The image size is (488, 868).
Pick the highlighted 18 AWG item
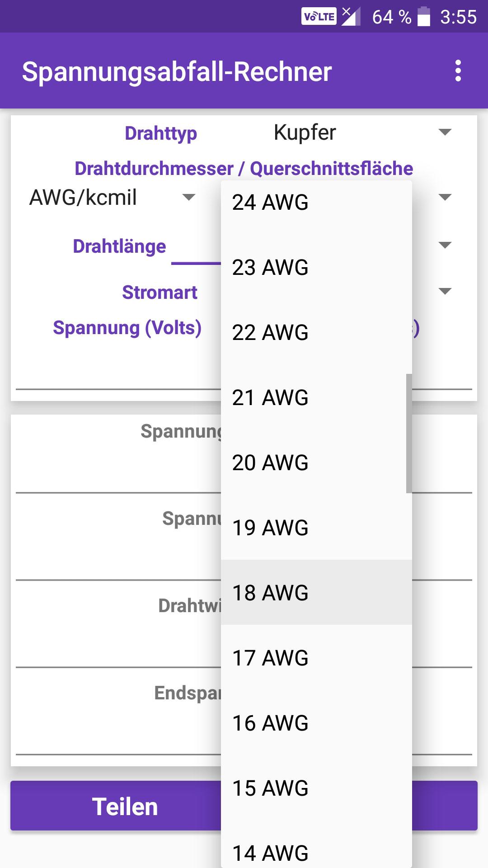pyautogui.click(x=316, y=593)
